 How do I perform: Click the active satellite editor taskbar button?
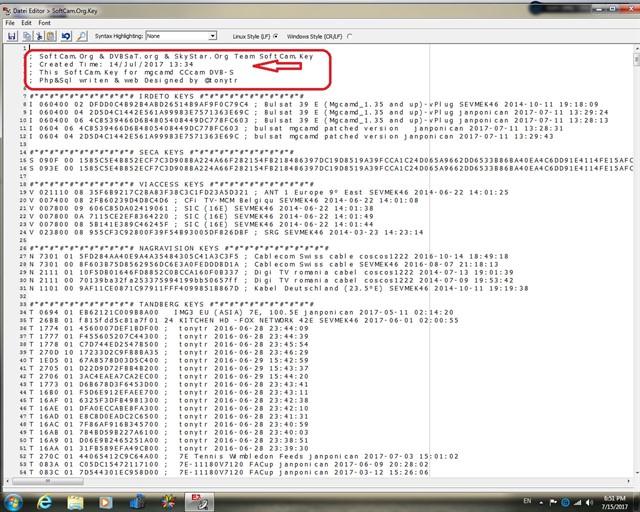tap(199, 502)
